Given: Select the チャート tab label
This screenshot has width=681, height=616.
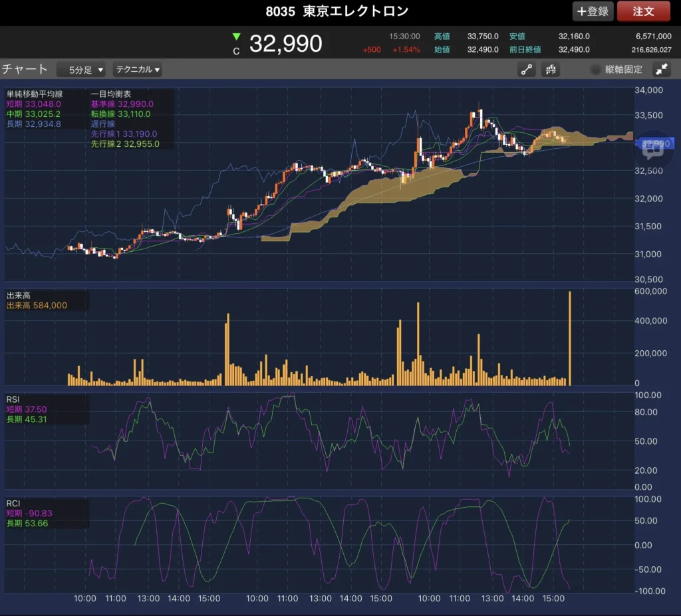Looking at the screenshot, I should coord(25,69).
